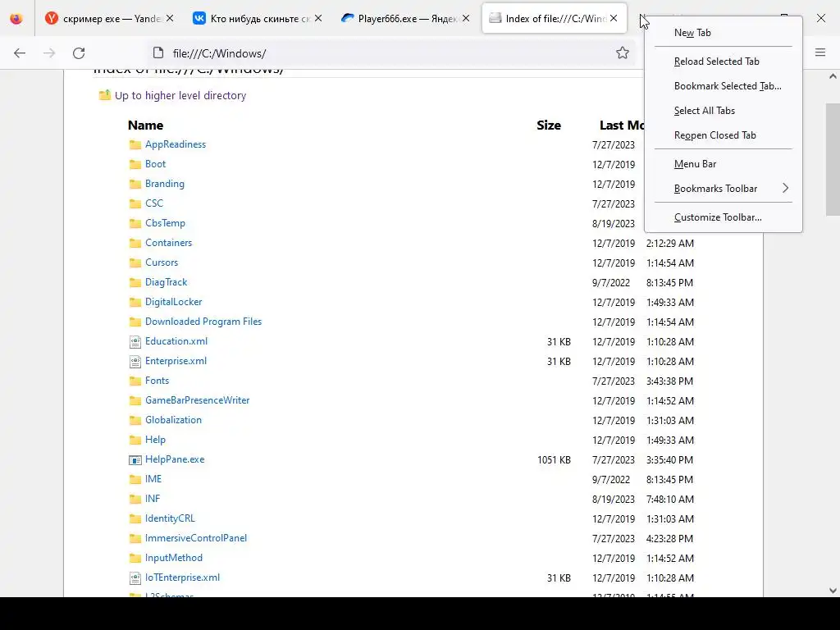Click the Cursors folder icon
The width and height of the screenshot is (840, 630).
tap(135, 263)
